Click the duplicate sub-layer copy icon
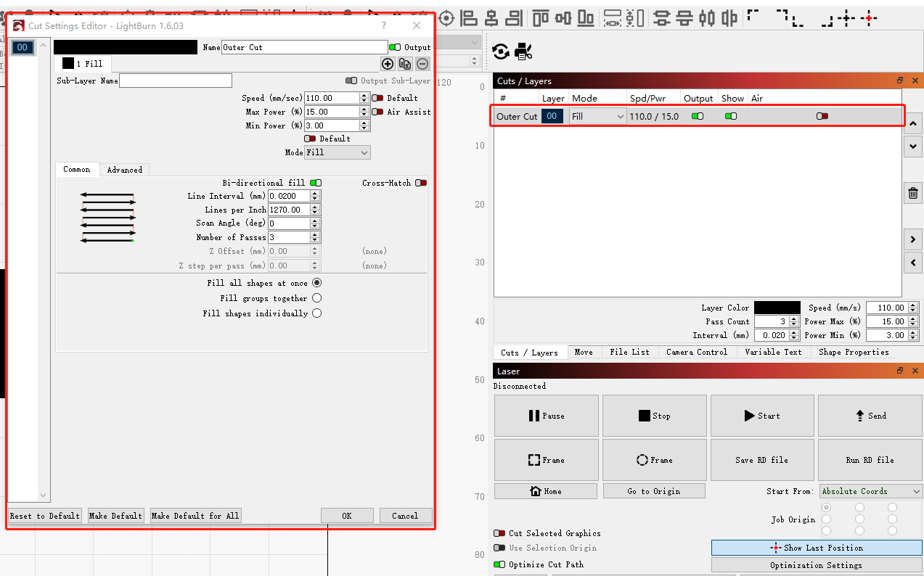924x576 pixels. tap(405, 64)
